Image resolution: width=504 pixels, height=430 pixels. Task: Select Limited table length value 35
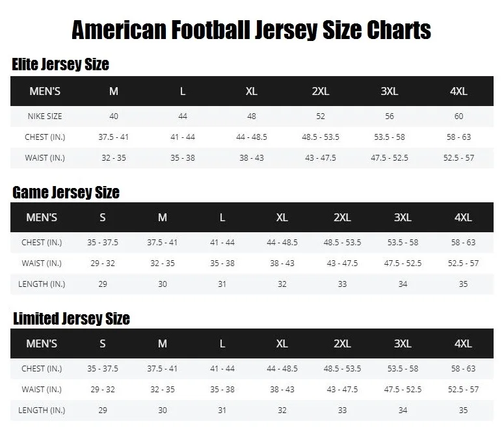pyautogui.click(x=463, y=410)
